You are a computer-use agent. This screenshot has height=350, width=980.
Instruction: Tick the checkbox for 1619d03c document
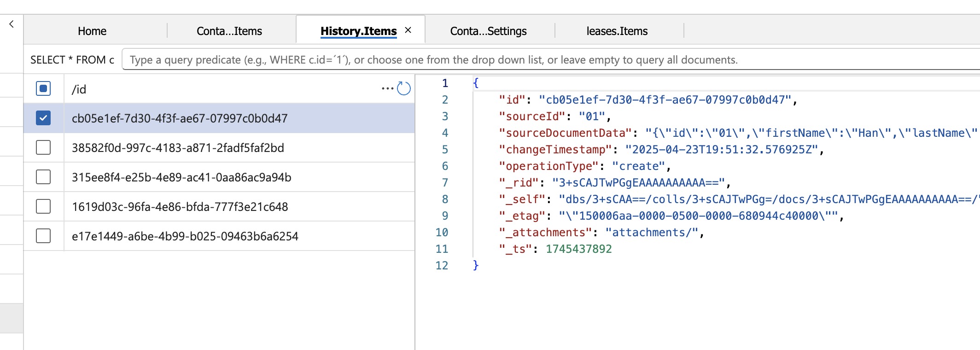[43, 206]
